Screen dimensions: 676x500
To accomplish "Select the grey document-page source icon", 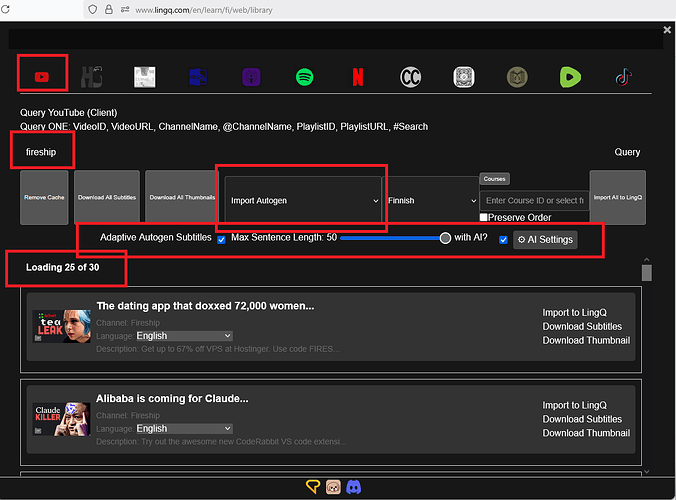I will click(x=144, y=77).
